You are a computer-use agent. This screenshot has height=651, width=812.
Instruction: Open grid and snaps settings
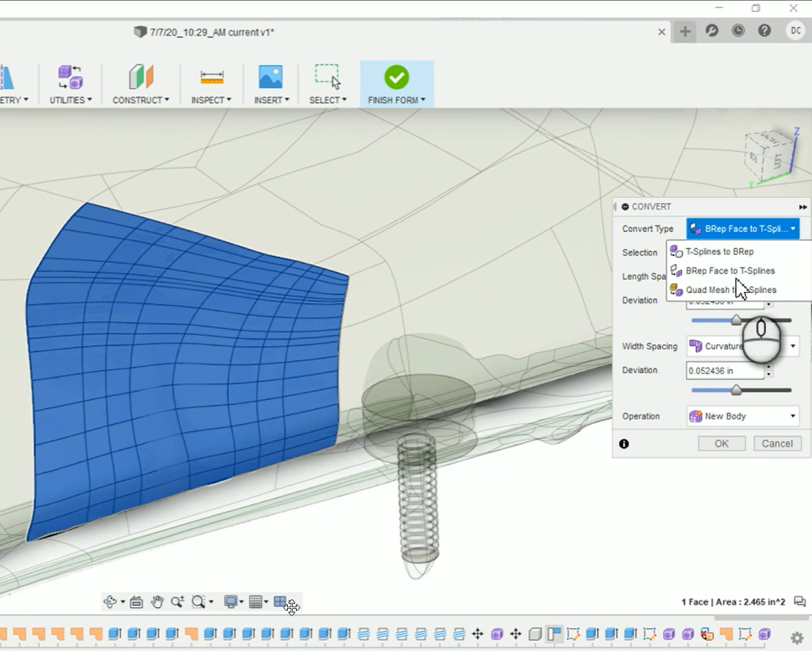[x=255, y=602]
